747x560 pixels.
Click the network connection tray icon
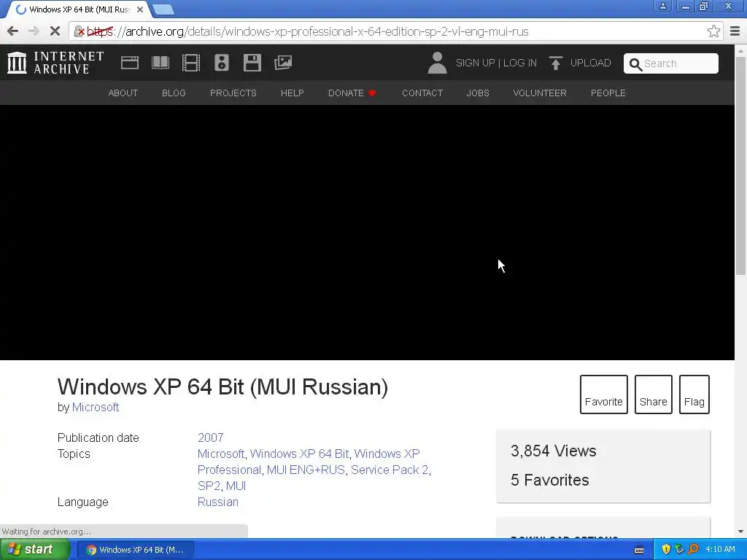click(679, 549)
